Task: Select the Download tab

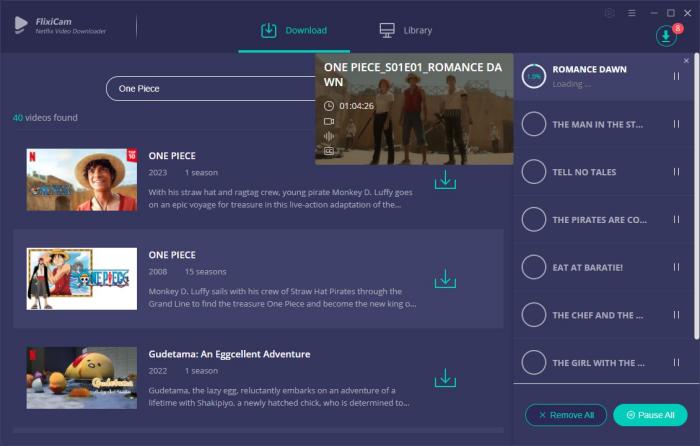Action: coord(294,30)
